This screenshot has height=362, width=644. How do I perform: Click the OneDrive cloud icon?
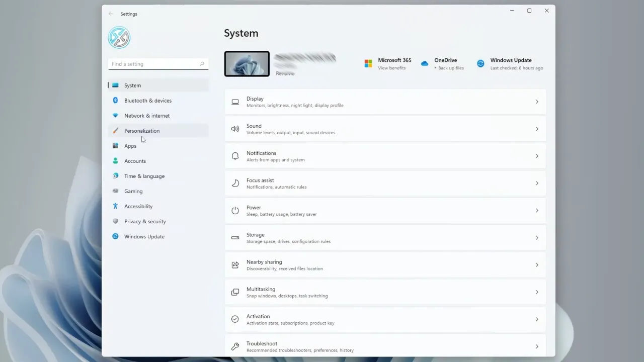(x=424, y=63)
